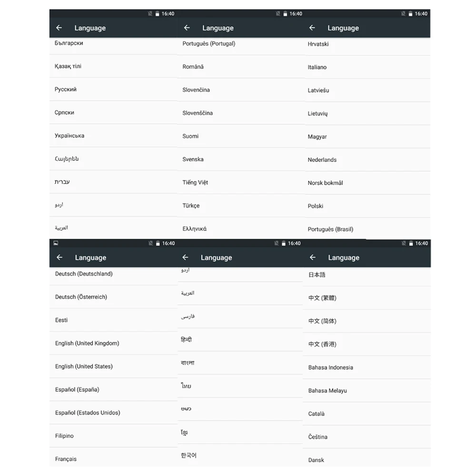
Task: Tap the screenshot notification icon in status bar
Action: pos(56,243)
